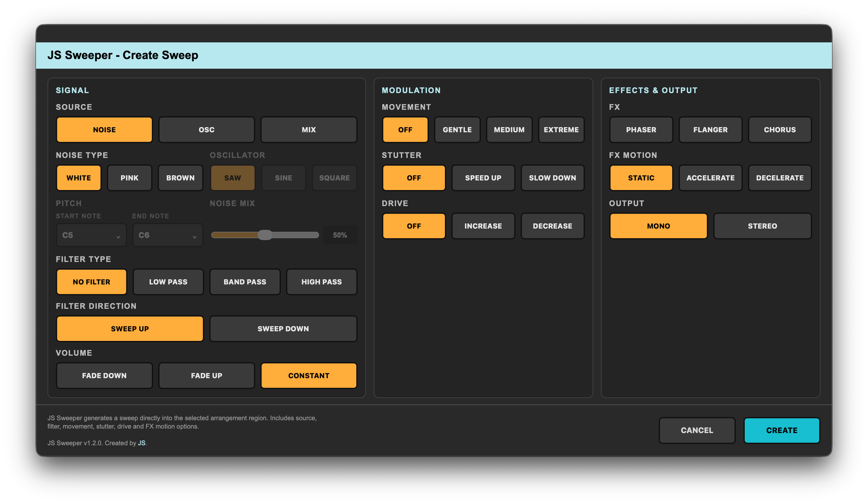Screen dimensions: 868x504
Task: Turn Movement OFF
Action: (405, 129)
